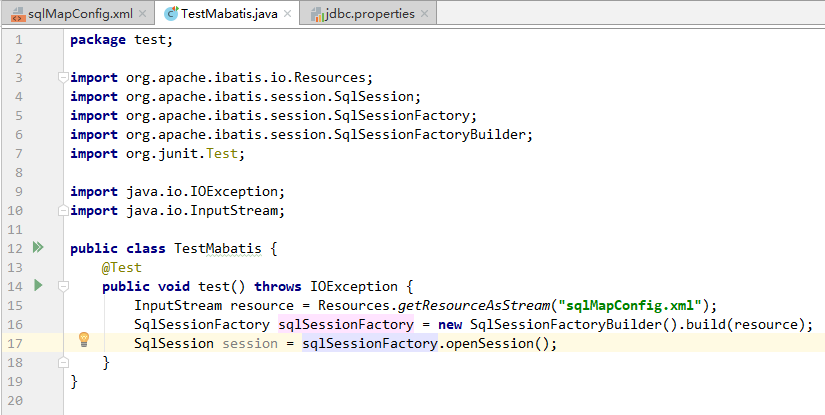Click the "sqlMapConfig.xml" string literal
This screenshot has height=415, width=825.
[630, 306]
